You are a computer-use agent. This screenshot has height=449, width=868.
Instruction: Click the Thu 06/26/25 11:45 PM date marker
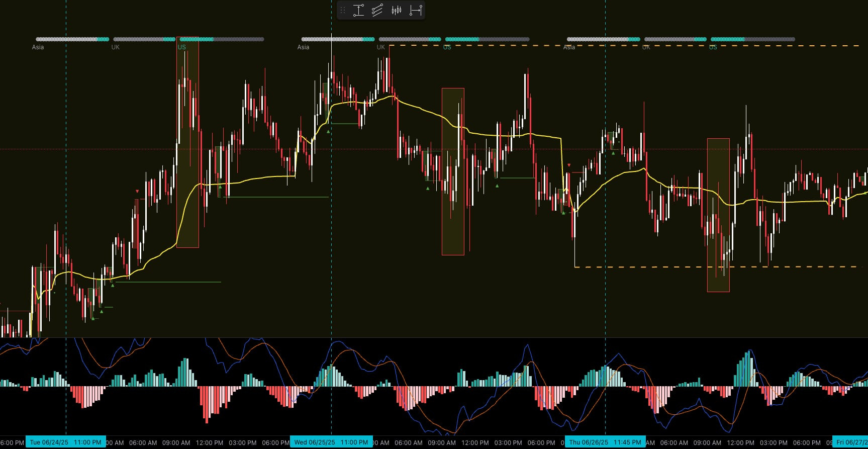(x=605, y=442)
